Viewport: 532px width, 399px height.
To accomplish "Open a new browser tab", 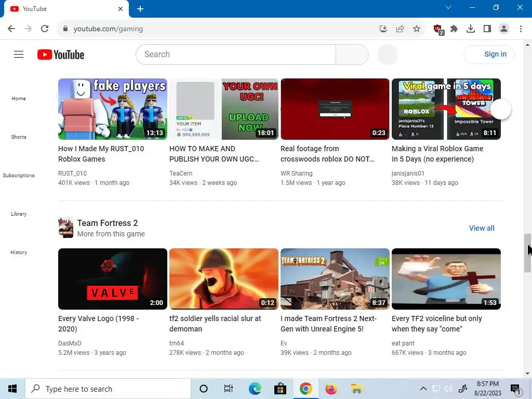I will (x=140, y=9).
